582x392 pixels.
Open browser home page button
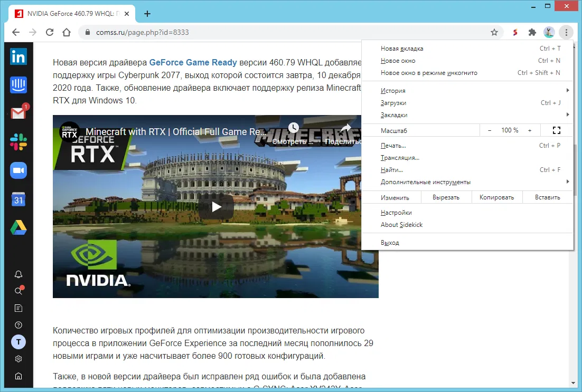[67, 32]
